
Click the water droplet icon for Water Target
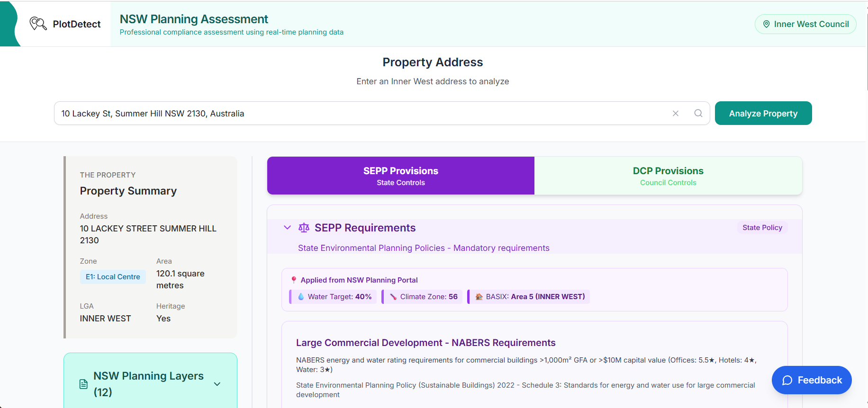tap(301, 297)
